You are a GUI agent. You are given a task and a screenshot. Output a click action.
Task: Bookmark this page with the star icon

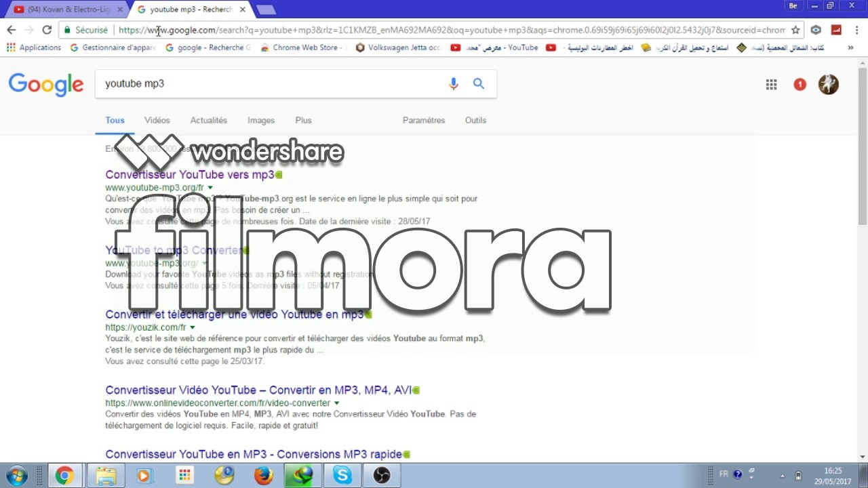pos(795,30)
